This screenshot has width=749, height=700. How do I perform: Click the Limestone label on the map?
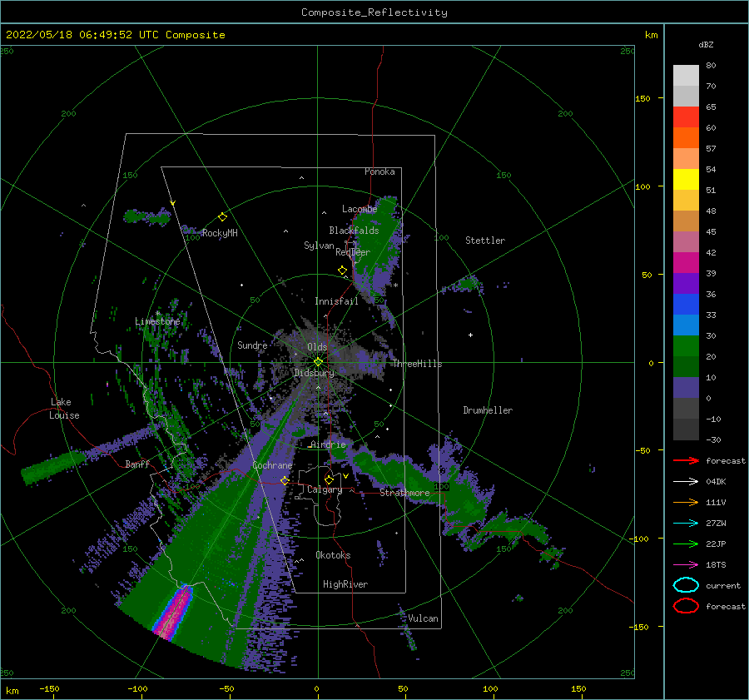(157, 321)
